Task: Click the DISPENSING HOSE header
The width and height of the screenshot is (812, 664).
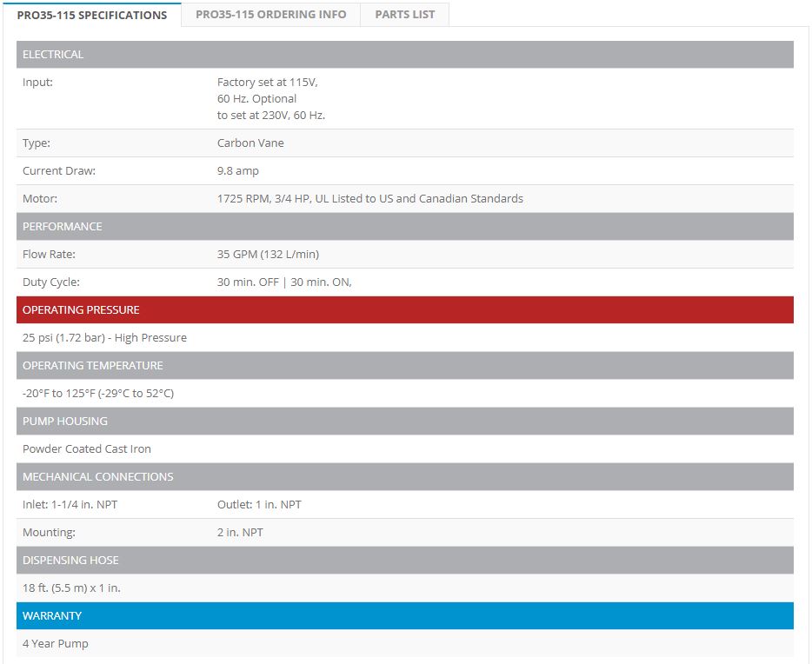Action: click(405, 560)
